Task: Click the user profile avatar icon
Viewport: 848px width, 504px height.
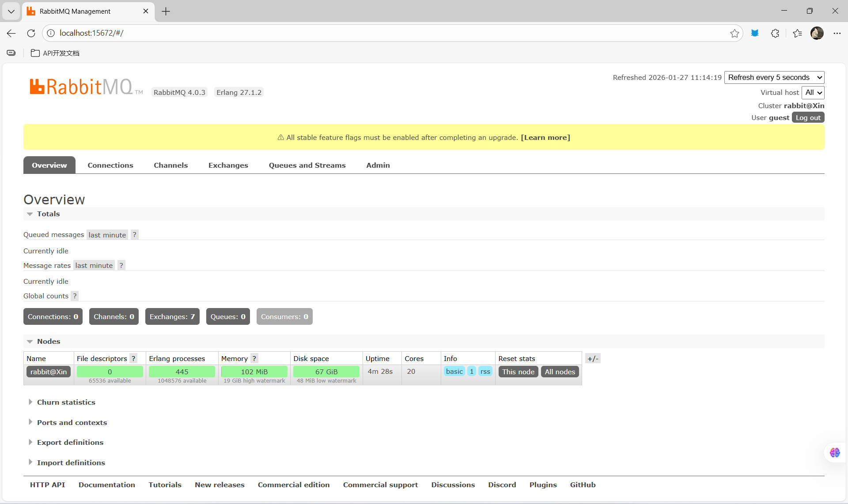Action: (x=817, y=33)
